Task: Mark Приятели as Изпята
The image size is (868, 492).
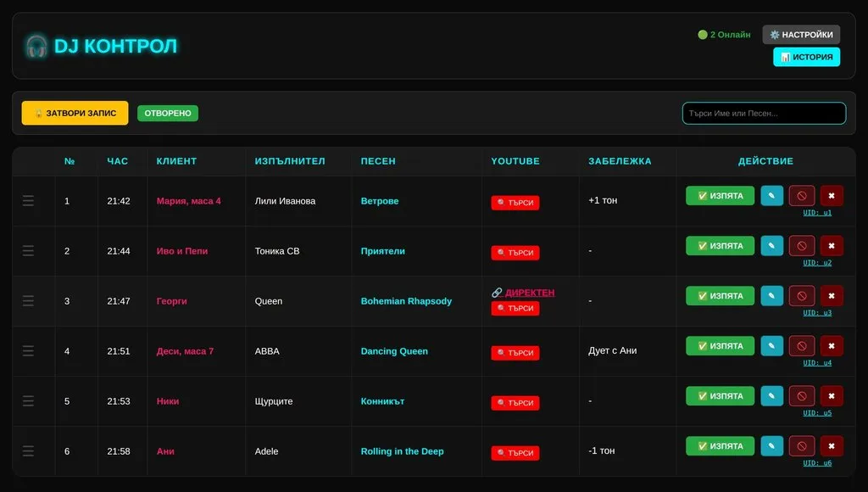Action: [x=720, y=245]
